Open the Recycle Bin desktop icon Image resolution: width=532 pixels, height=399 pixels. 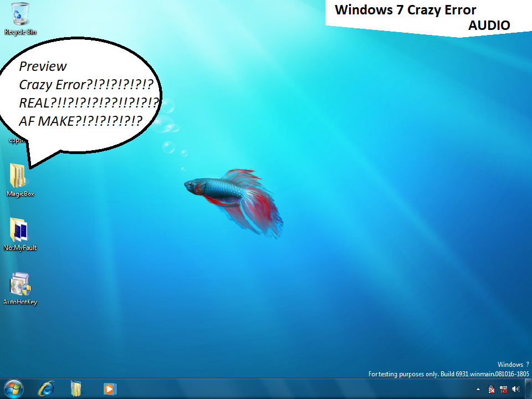pos(20,19)
